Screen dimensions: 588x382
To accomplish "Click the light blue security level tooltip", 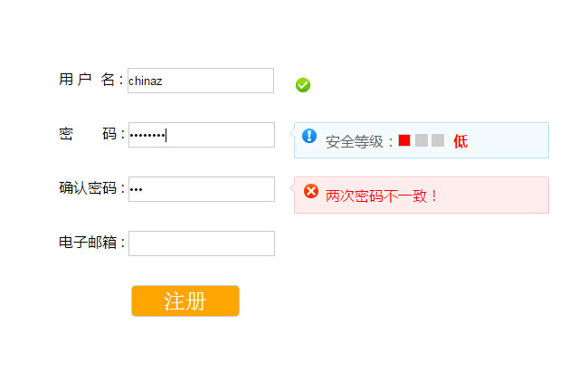I will click(x=507, y=140).
